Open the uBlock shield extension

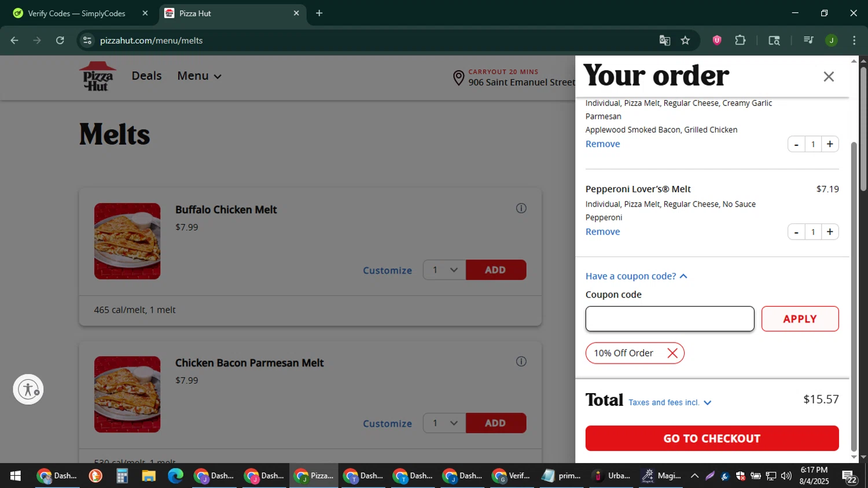click(717, 41)
